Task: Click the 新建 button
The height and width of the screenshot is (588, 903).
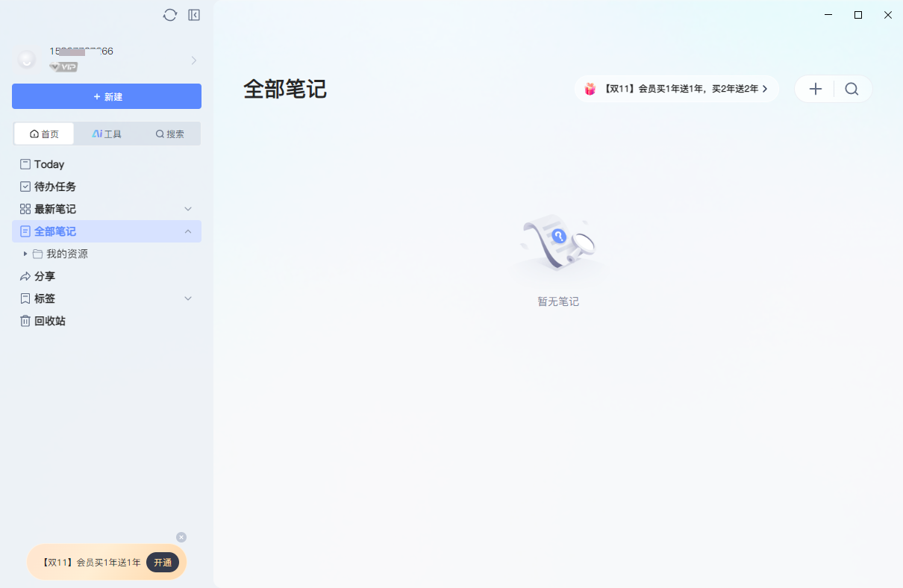Action: [106, 96]
